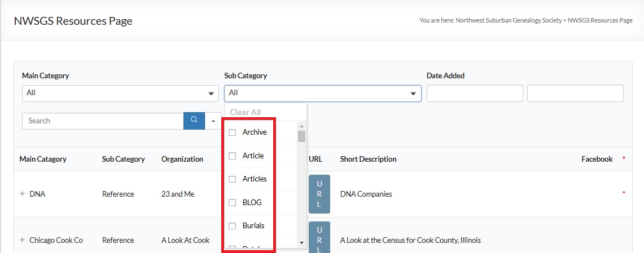Collapse the Sub Category dropdown
This screenshot has height=253, width=644.
322,93
